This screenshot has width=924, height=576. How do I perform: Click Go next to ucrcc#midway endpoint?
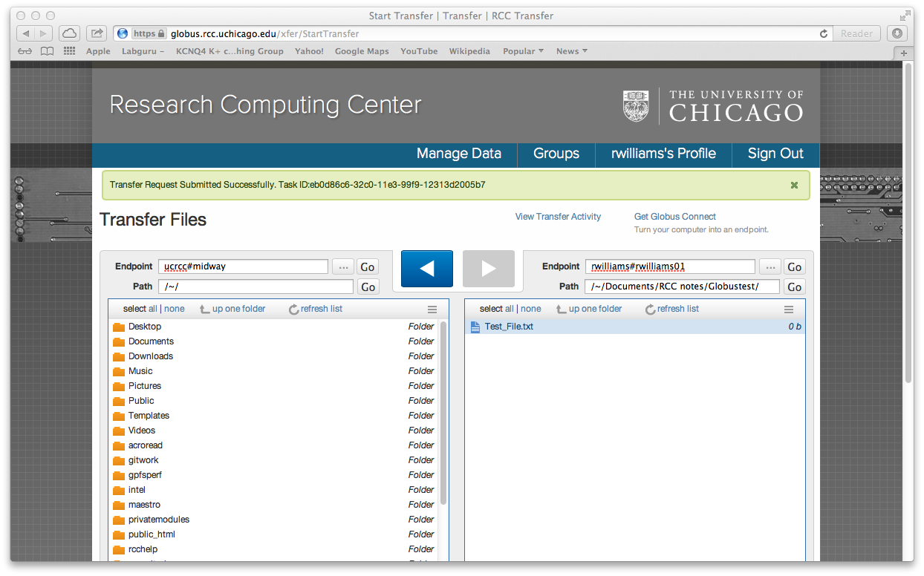tap(368, 267)
